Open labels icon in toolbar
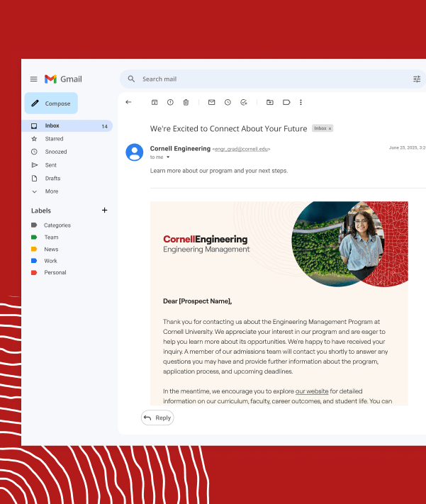Viewport: 426px width, 504px height. click(x=286, y=102)
